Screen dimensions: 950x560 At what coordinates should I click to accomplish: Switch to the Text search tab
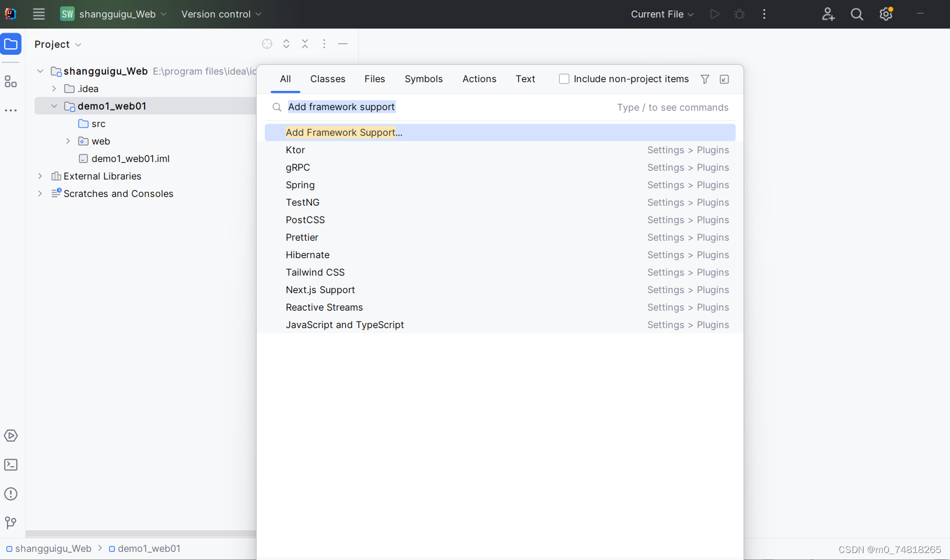click(x=525, y=79)
